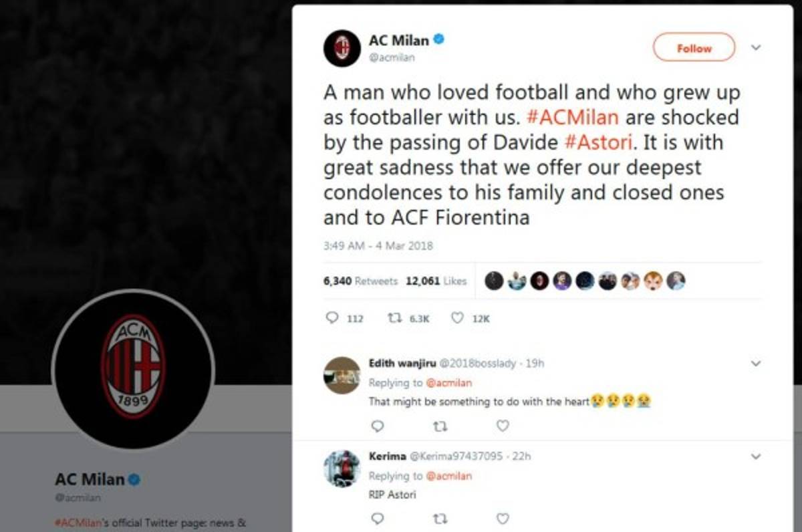
Task: View the 6,340 Retweets list
Action: click(360, 281)
